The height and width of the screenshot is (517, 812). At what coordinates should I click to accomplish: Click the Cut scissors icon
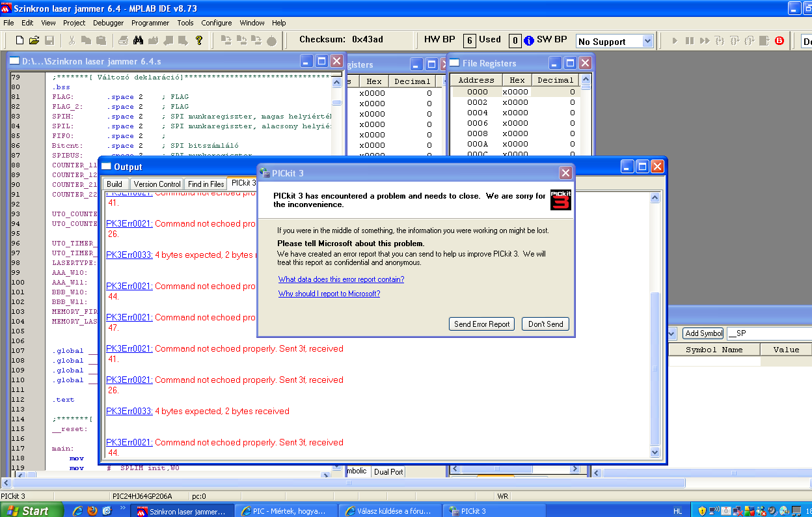(x=72, y=40)
